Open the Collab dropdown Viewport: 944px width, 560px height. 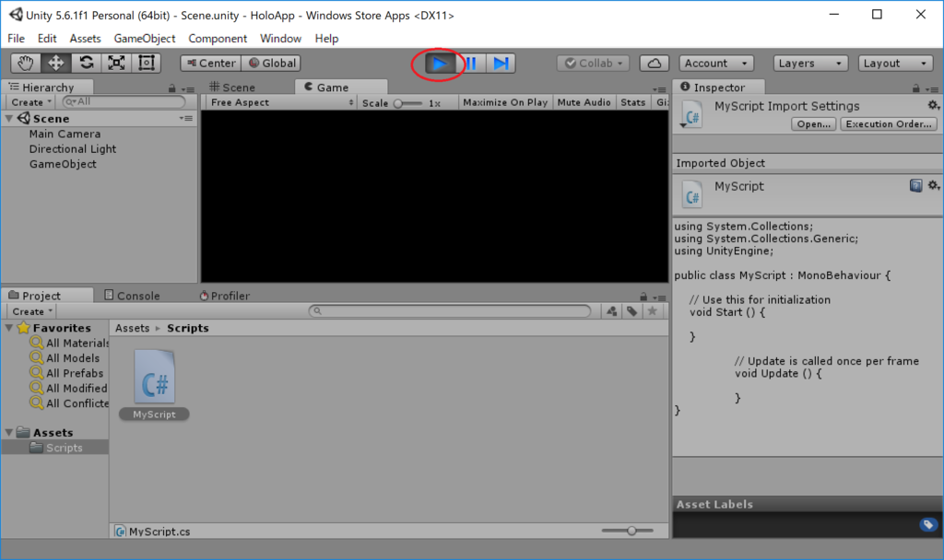click(x=593, y=64)
